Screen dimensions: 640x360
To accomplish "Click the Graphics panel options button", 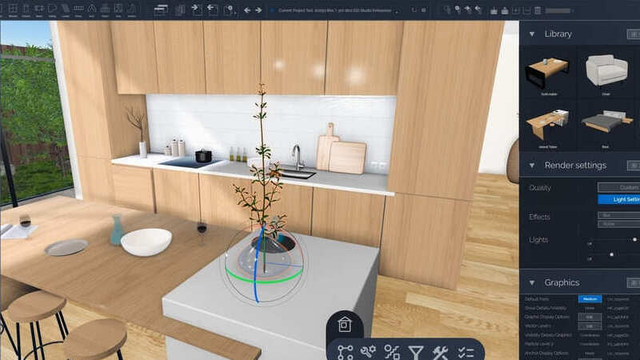I will (x=633, y=282).
